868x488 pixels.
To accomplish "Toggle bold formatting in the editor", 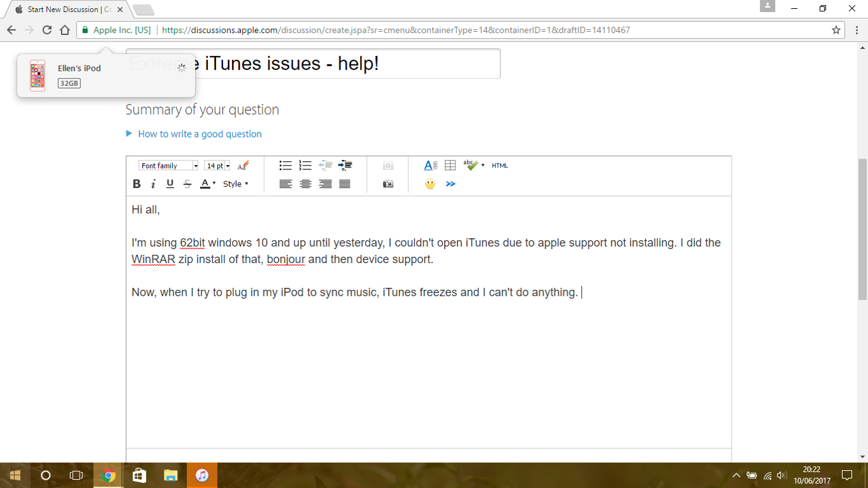I will pos(136,184).
